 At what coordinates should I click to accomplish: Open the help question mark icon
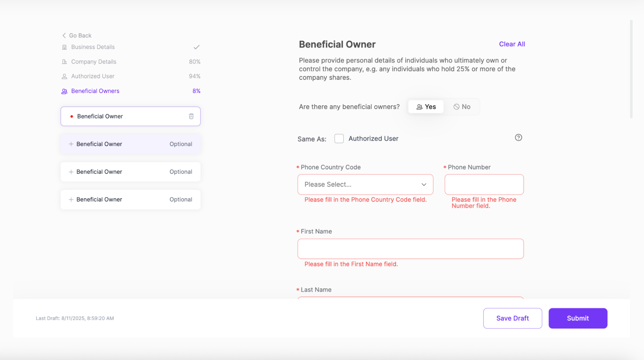[x=518, y=137]
